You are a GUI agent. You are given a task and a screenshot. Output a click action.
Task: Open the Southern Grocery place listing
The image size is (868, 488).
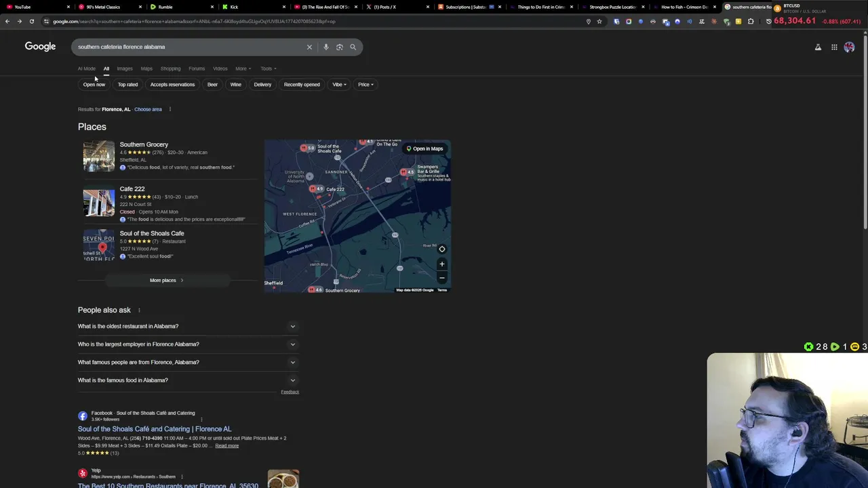pos(144,144)
